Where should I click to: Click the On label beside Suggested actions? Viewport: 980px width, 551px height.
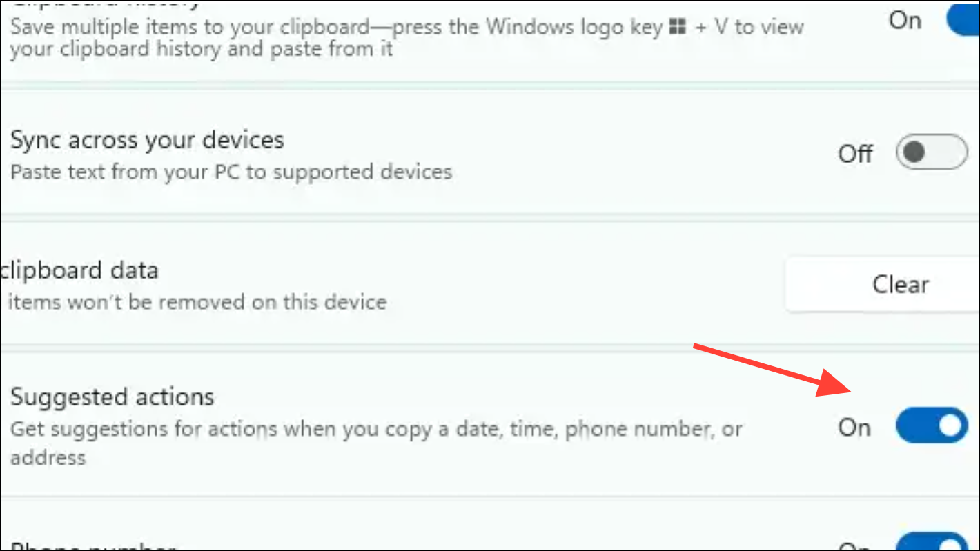click(854, 428)
